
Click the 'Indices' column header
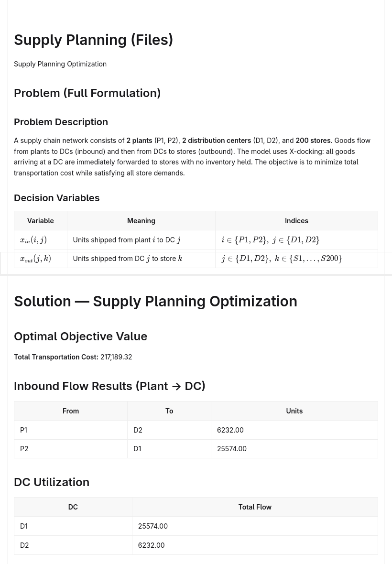coord(297,221)
